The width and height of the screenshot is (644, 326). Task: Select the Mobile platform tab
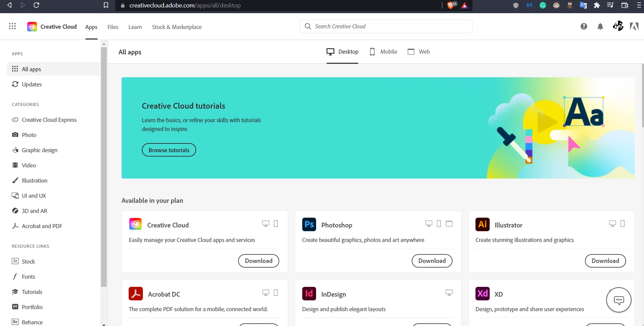point(383,52)
